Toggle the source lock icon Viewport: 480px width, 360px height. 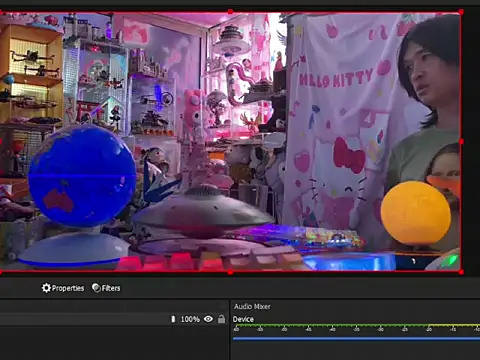tap(221, 319)
